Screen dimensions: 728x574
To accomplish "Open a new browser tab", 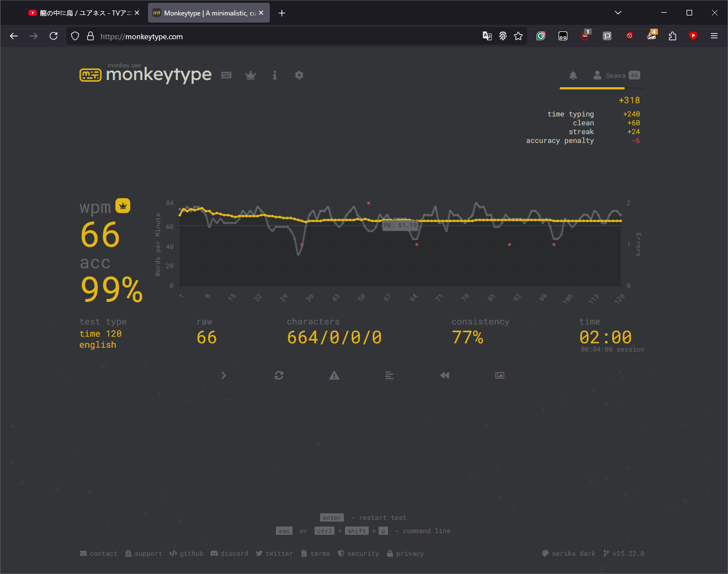I will [x=282, y=13].
